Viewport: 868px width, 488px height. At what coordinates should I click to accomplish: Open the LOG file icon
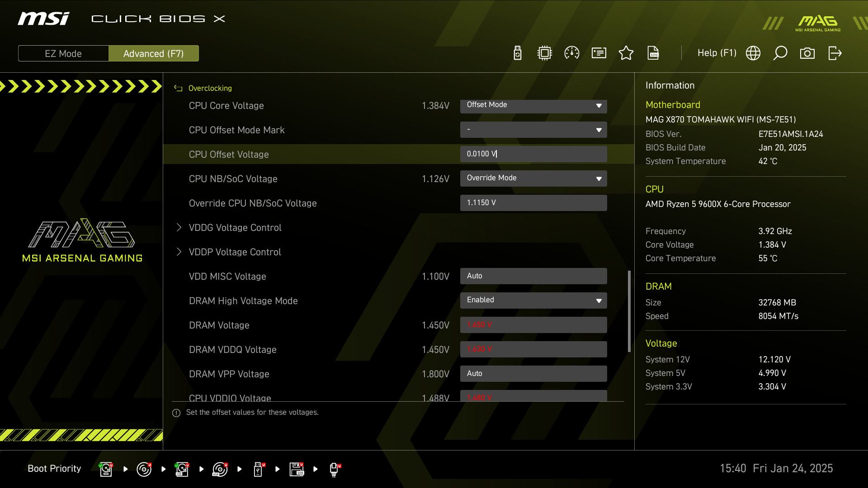pyautogui.click(x=653, y=53)
